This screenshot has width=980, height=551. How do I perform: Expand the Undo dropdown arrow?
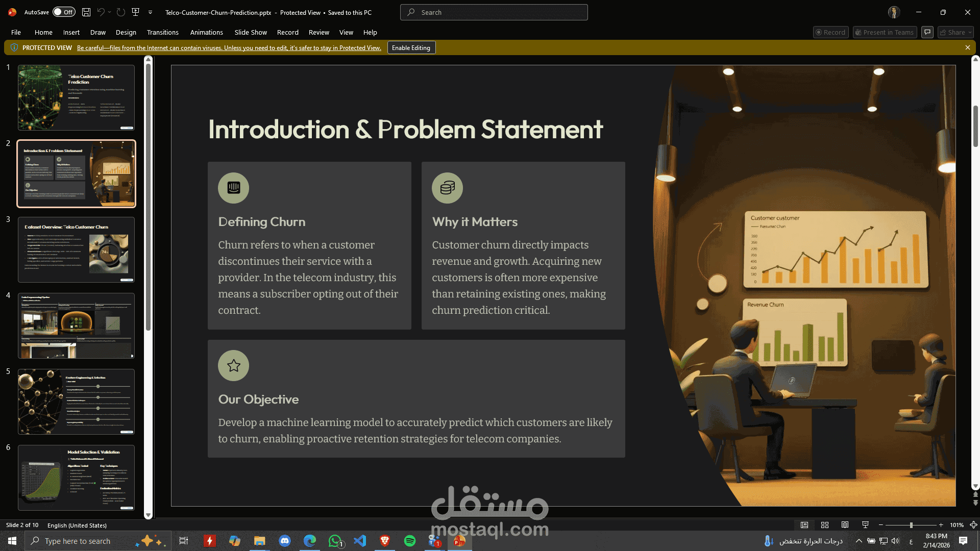(x=109, y=12)
